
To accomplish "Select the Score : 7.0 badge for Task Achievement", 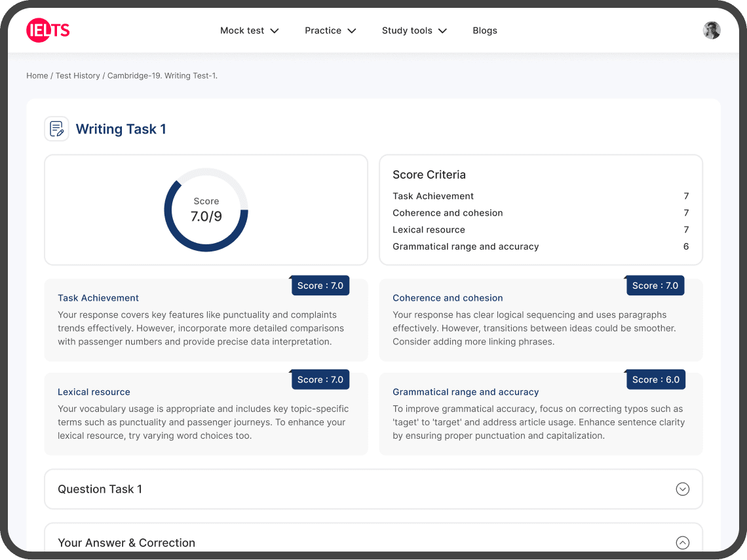I will [x=320, y=285].
